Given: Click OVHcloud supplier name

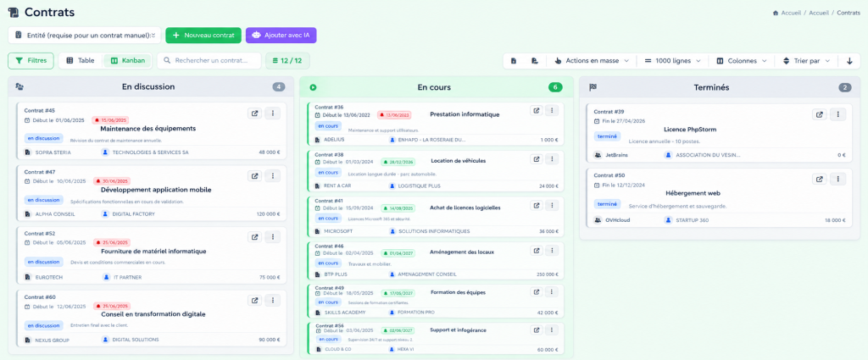Looking at the screenshot, I should click(618, 220).
